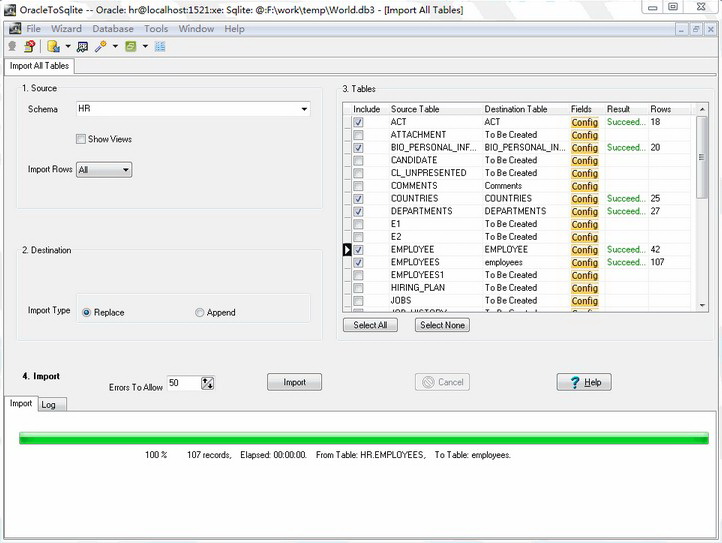Click the disconnect database toolbar icon
Image resolution: width=722 pixels, height=543 pixels.
tap(29, 46)
